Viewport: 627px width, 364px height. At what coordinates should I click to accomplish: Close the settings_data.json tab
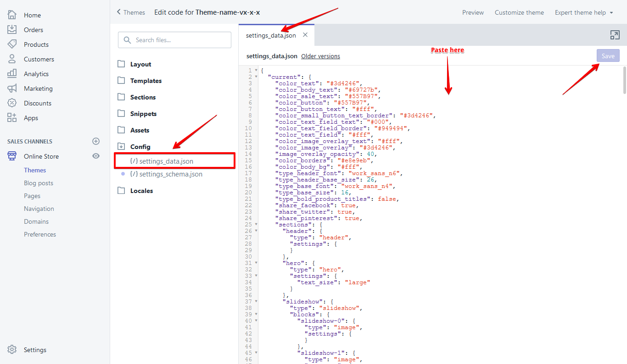click(305, 35)
